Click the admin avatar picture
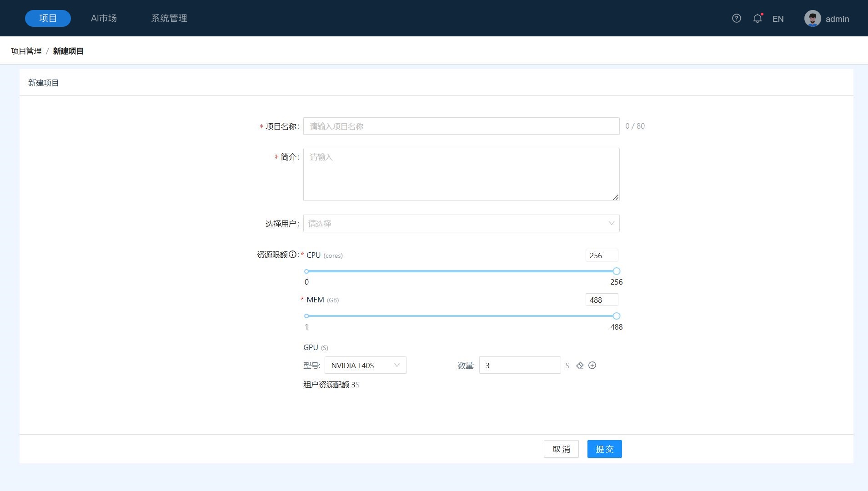The width and height of the screenshot is (868, 491). point(812,19)
